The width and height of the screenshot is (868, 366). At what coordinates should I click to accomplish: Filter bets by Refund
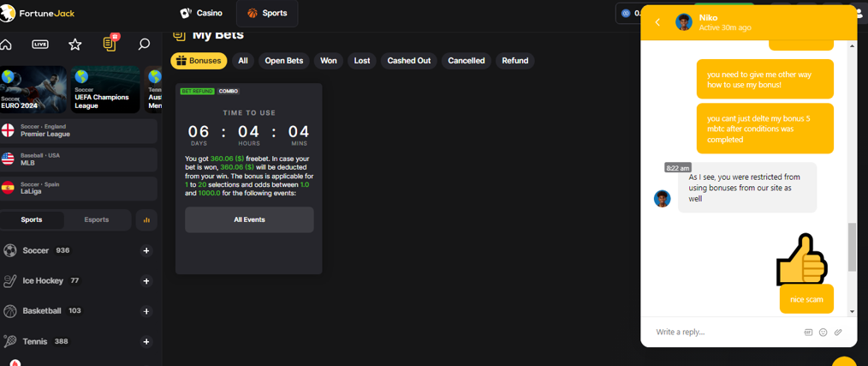click(514, 61)
